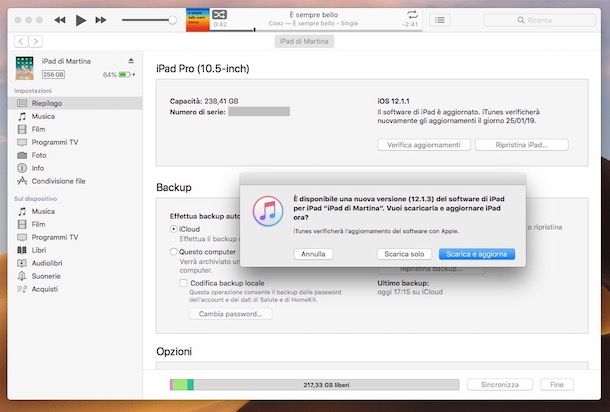Viewport: 610px width, 412px height.
Task: Select the Riepilogo sidebar item
Action: pyautogui.click(x=48, y=103)
